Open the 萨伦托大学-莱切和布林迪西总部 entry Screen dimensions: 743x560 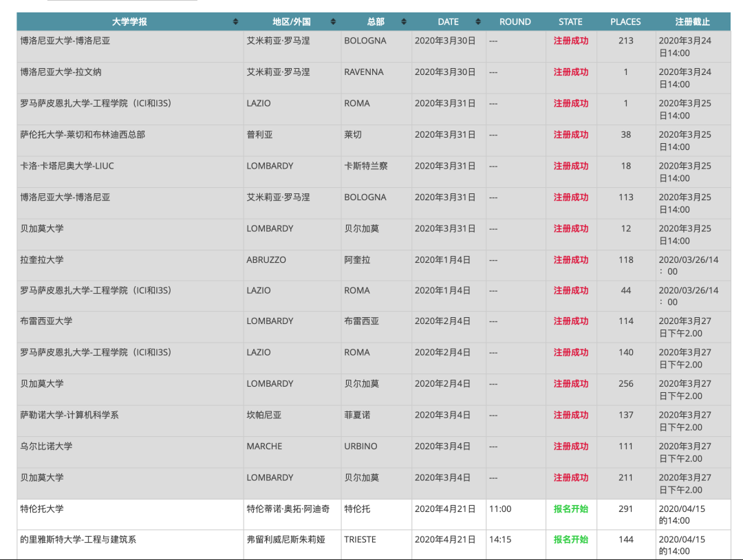pyautogui.click(x=83, y=135)
